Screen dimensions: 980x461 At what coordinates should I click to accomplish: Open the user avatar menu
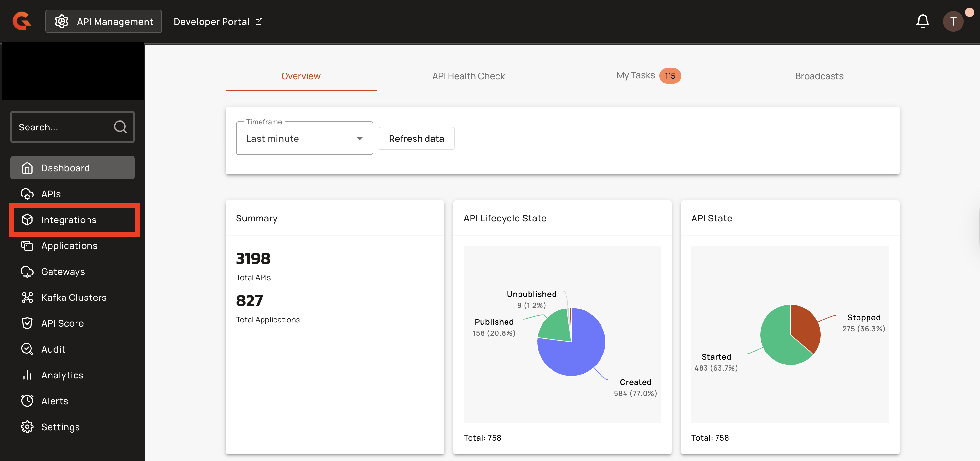952,21
